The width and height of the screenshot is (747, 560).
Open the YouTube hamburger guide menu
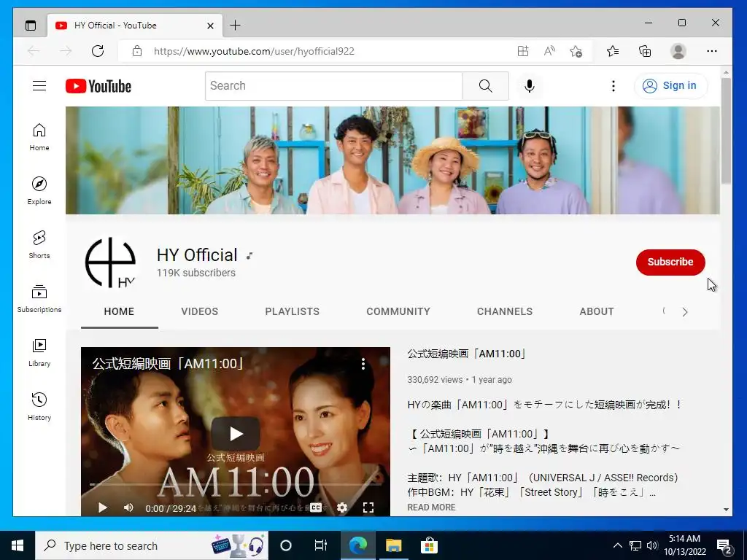[x=39, y=86]
